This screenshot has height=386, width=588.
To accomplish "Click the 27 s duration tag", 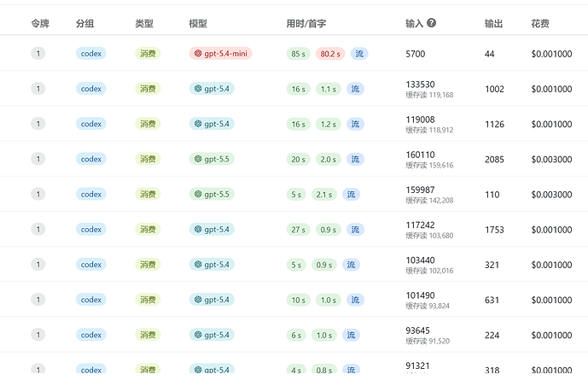I will pyautogui.click(x=298, y=230).
